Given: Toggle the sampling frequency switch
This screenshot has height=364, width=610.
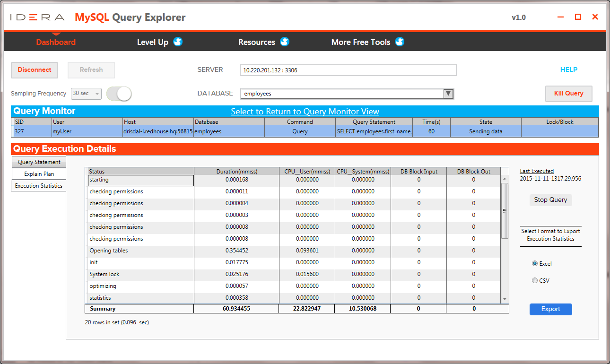Looking at the screenshot, I should 119,94.
